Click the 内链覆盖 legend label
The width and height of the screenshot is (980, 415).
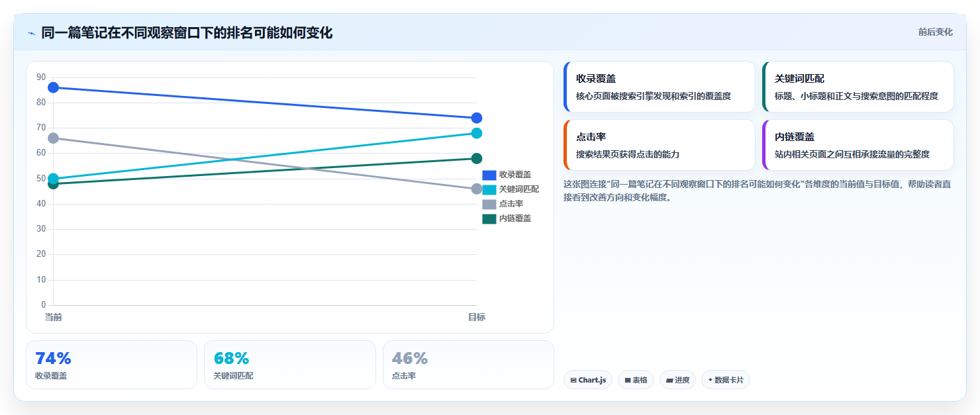coord(515,218)
